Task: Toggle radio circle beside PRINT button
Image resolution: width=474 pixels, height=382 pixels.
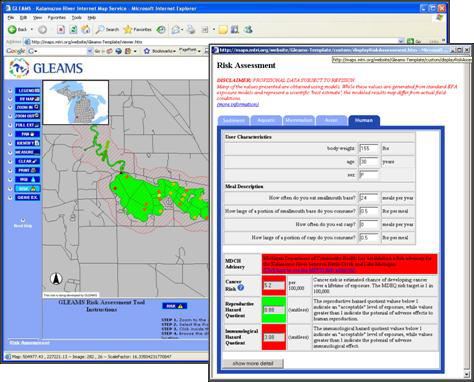Action: [x=10, y=170]
